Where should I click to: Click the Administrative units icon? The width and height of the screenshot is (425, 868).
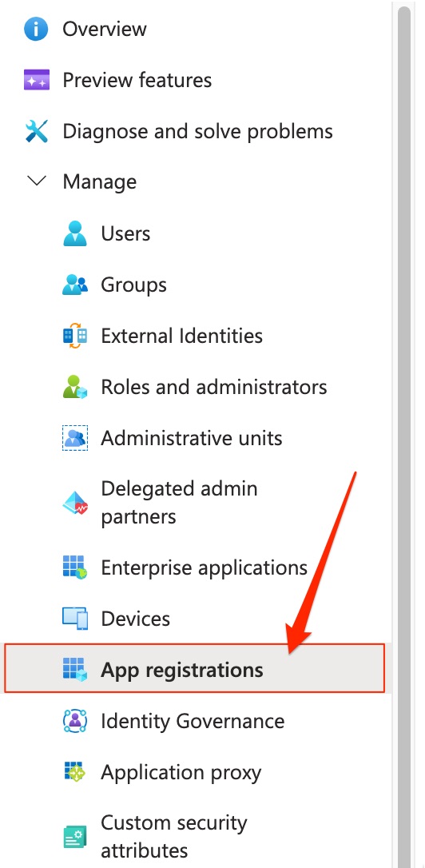point(75,438)
